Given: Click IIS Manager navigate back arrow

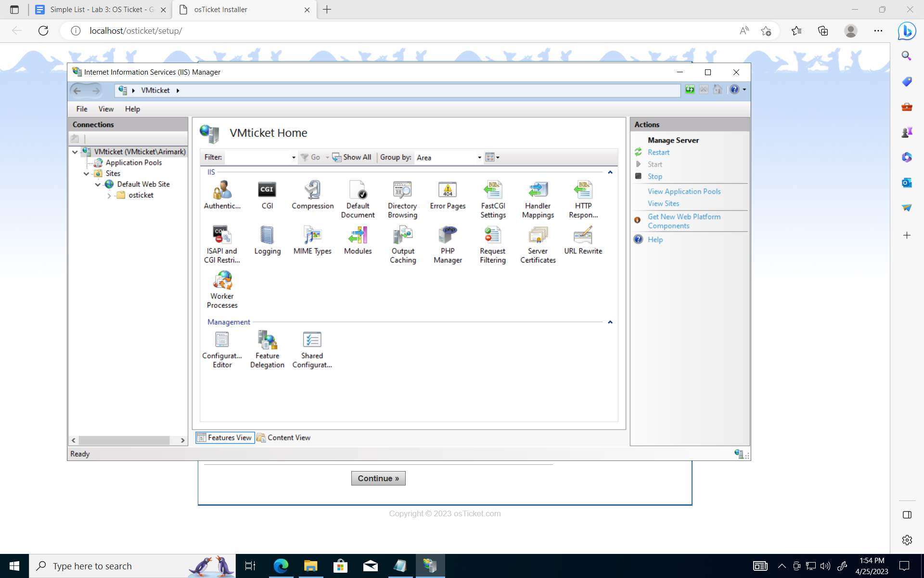Looking at the screenshot, I should [77, 90].
